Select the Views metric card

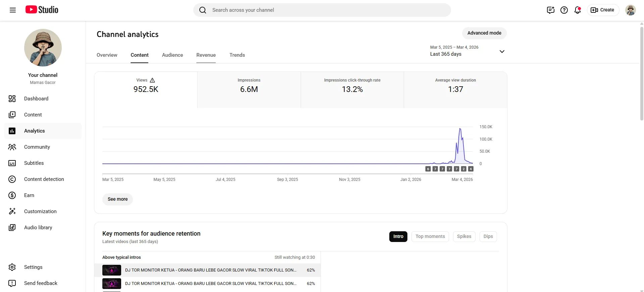[146, 90]
